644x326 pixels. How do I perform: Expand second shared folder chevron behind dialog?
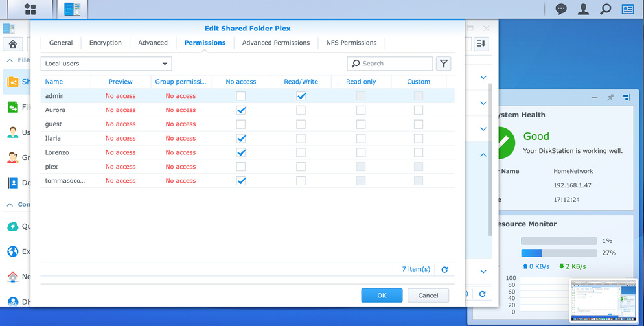(483, 103)
